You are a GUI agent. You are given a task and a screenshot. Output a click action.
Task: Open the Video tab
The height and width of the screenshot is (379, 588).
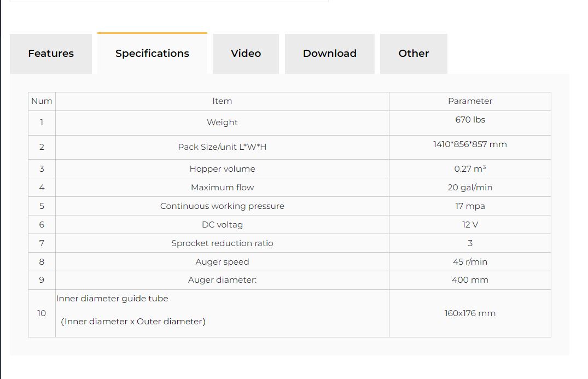click(x=246, y=54)
